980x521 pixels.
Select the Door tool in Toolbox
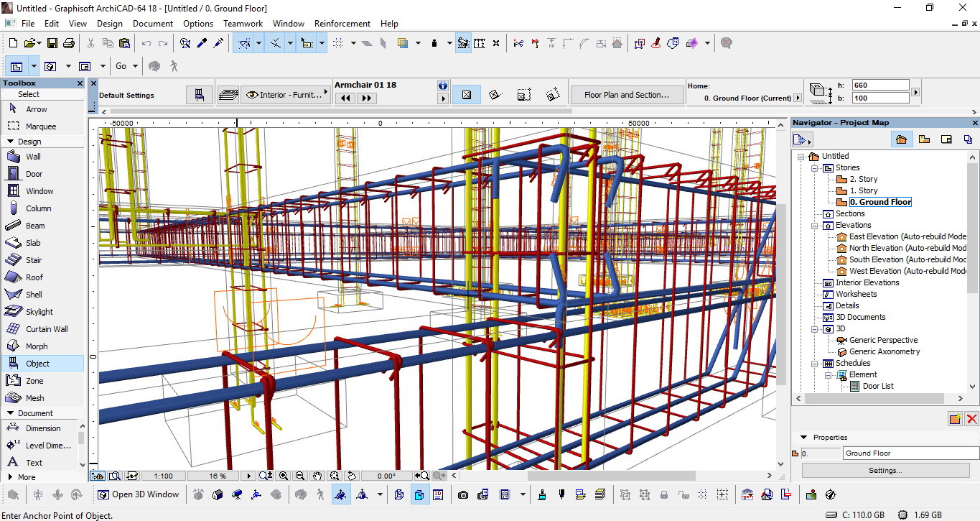(x=42, y=174)
